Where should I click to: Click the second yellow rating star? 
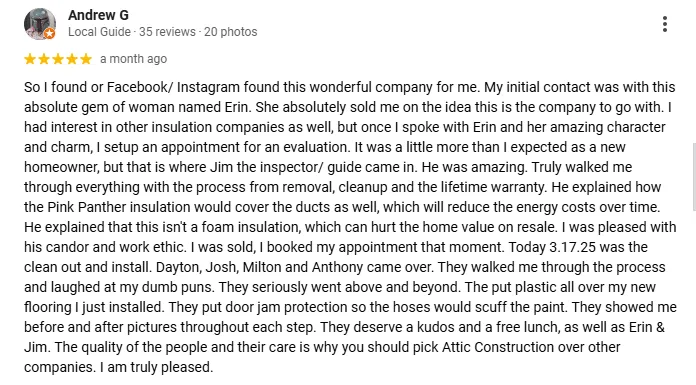(x=44, y=59)
